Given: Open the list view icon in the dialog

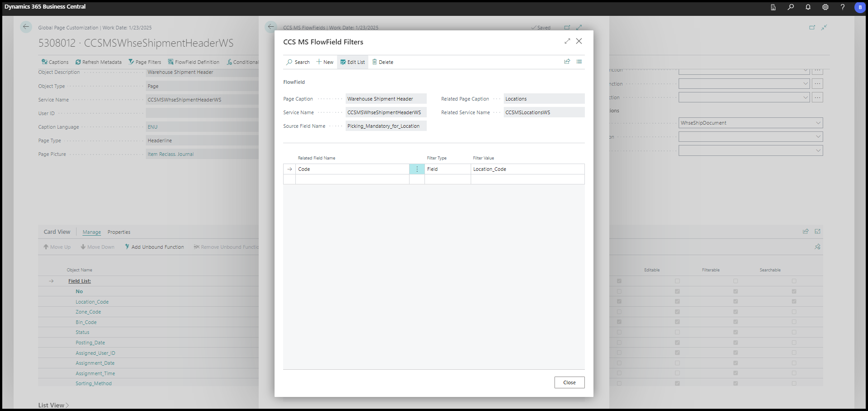Looking at the screenshot, I should click(x=579, y=62).
